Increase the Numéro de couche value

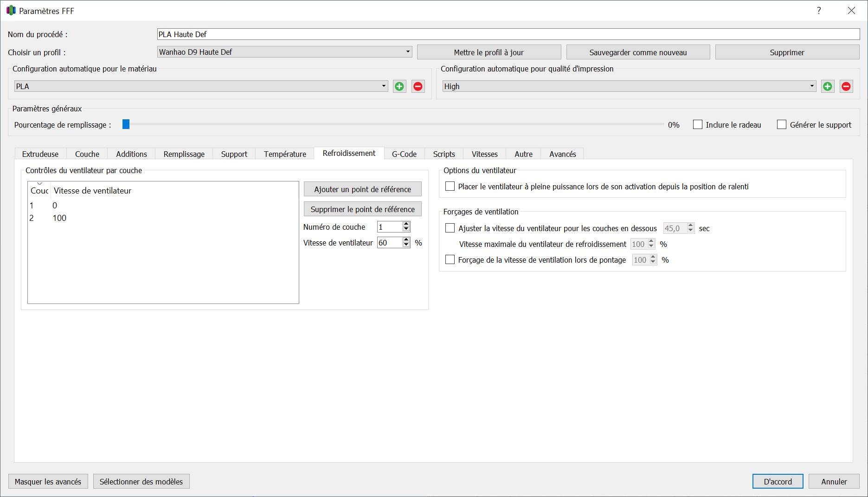[x=406, y=224]
